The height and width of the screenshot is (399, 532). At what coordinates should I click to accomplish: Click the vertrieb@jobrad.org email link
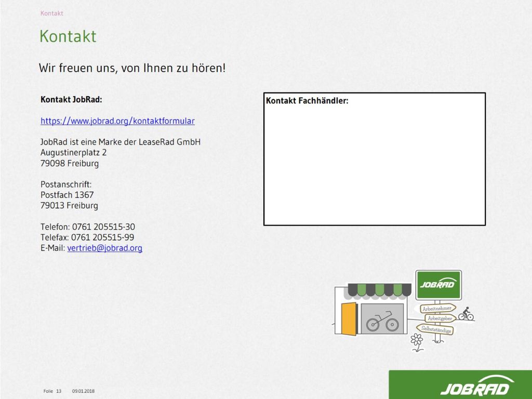[x=104, y=248]
